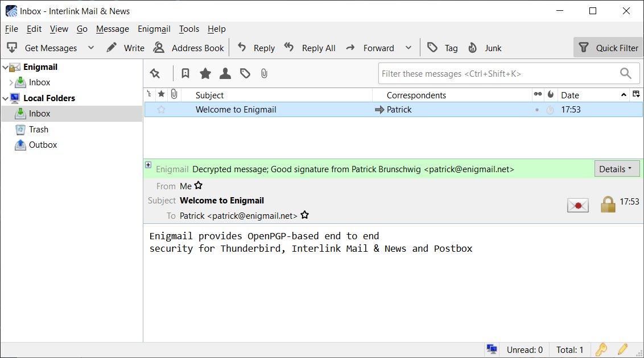The width and height of the screenshot is (644, 358).
Task: Click the status bar pencil signing icon
Action: [x=622, y=349]
